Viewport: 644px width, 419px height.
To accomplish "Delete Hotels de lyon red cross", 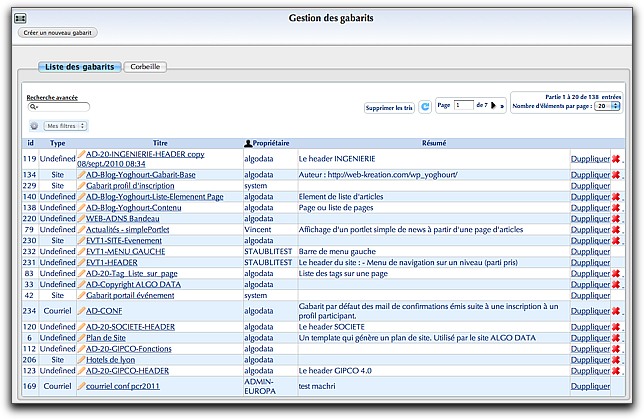I will click(616, 360).
